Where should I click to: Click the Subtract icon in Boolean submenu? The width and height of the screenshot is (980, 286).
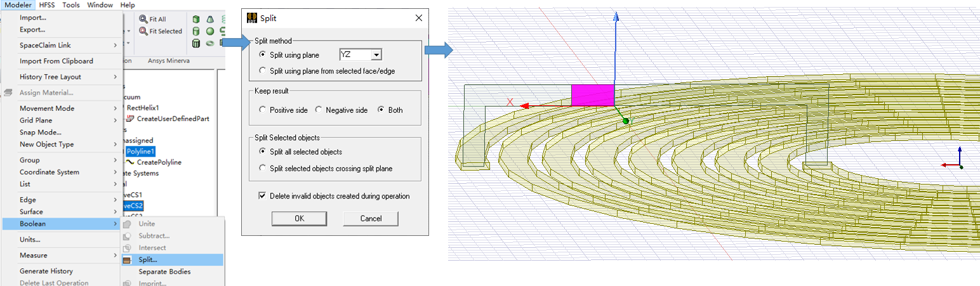[127, 236]
